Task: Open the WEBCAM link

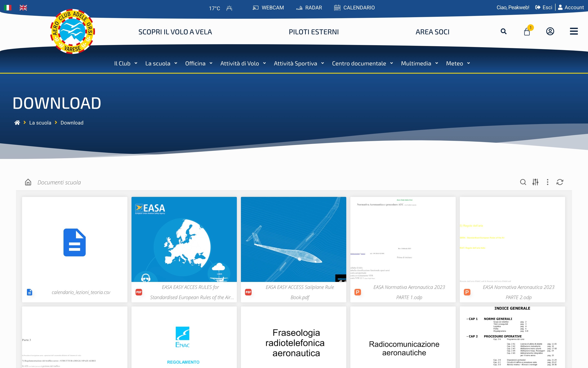Action: click(268, 8)
